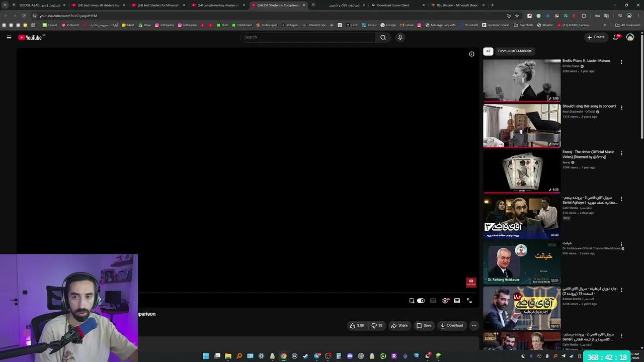Open options menu for the خیانت video

click(x=621, y=244)
